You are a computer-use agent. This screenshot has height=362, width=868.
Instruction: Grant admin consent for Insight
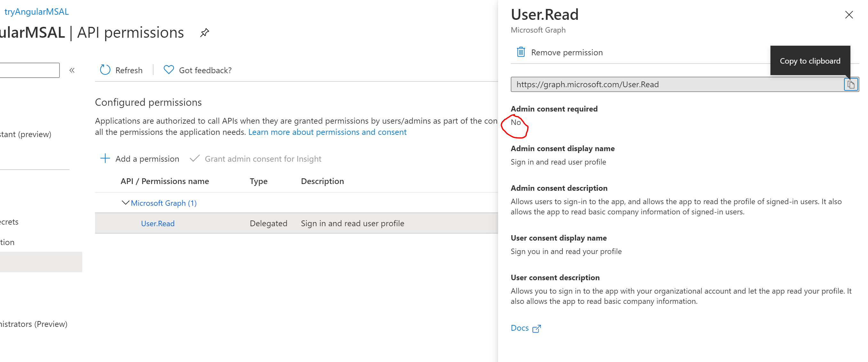[263, 158]
